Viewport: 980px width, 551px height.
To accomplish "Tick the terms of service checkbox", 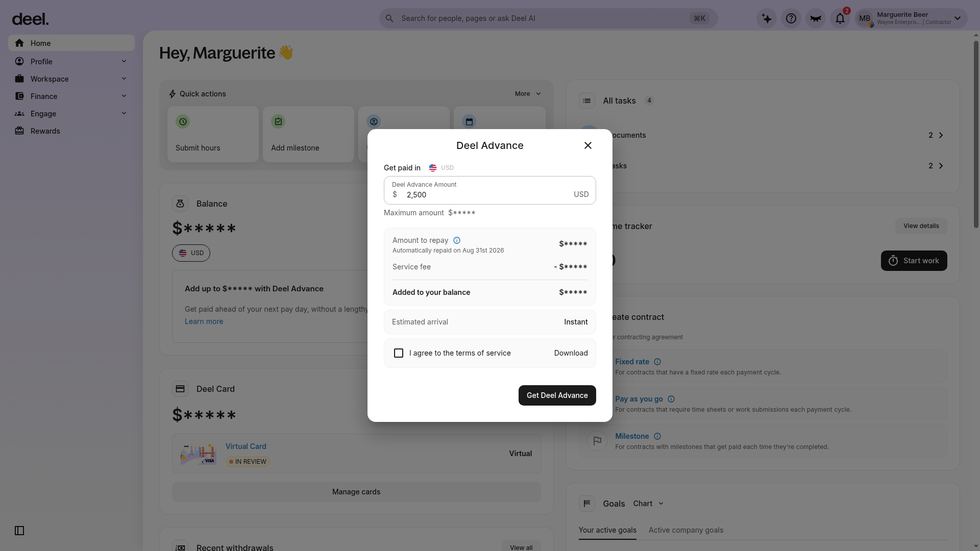I will (x=399, y=353).
